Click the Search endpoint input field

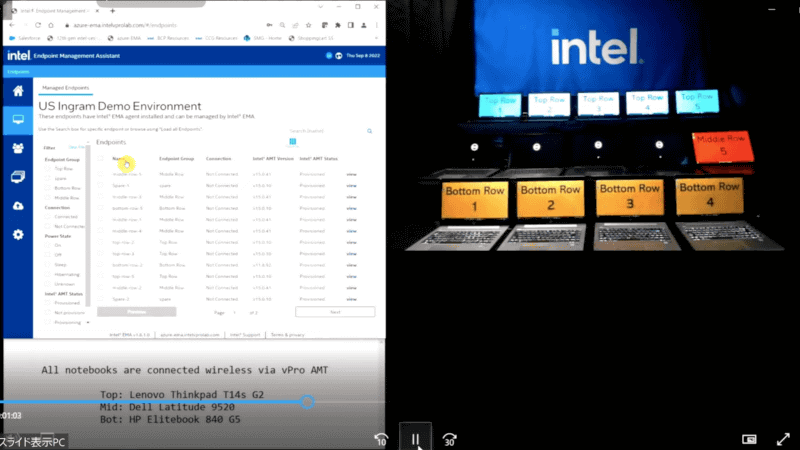click(x=327, y=131)
